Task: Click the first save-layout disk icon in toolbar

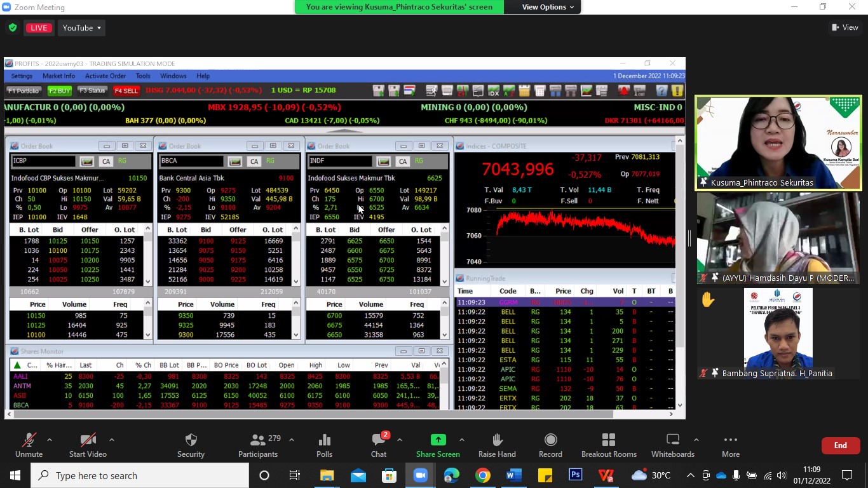Action: 378,91
